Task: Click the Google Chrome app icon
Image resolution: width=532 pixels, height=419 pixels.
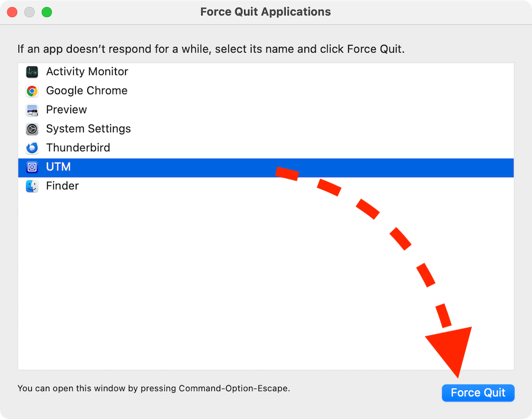Action: [32, 91]
